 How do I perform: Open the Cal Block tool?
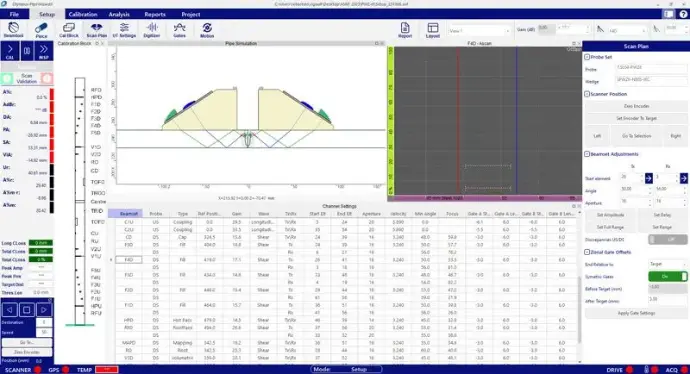pyautogui.click(x=69, y=30)
